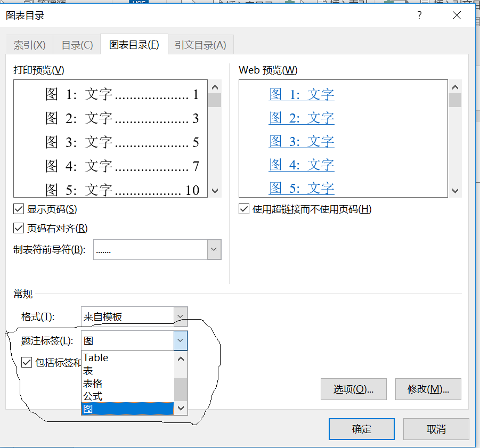Expand the 格式(T) dropdown arrow
The width and height of the screenshot is (480, 448).
point(180,316)
